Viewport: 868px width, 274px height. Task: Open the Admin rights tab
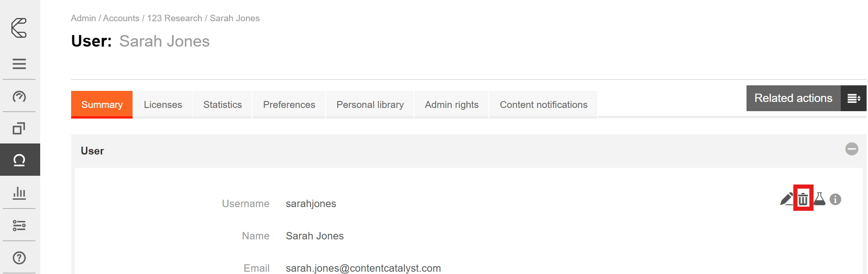451,105
